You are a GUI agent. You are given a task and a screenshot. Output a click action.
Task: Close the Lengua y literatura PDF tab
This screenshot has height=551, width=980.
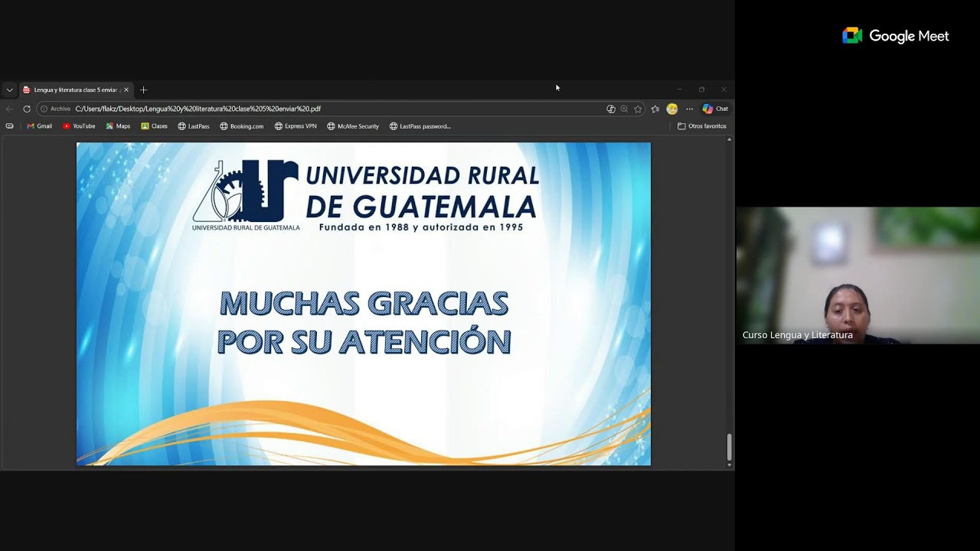pyautogui.click(x=126, y=90)
